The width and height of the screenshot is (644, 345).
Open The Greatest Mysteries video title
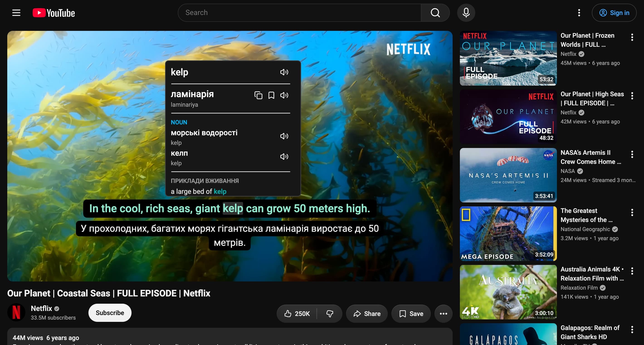586,215
